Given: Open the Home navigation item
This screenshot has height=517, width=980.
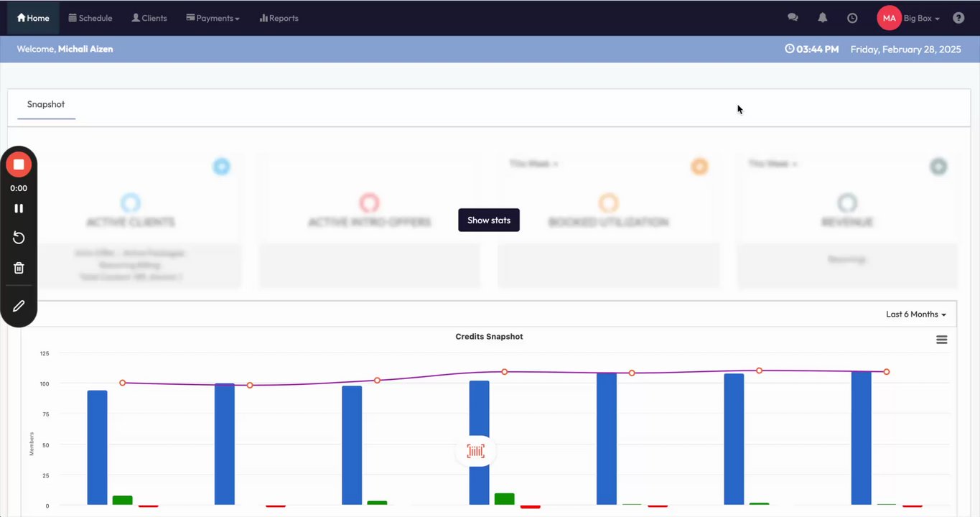Looking at the screenshot, I should 33,18.
